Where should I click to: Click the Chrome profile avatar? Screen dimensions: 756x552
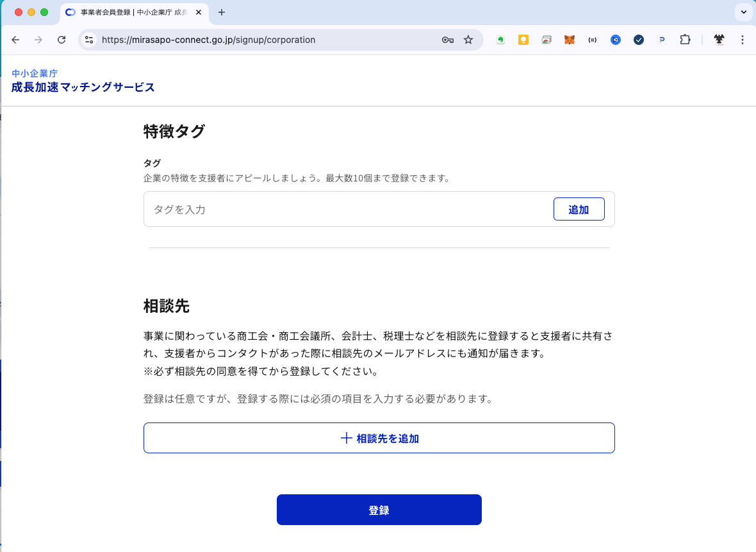pos(719,40)
